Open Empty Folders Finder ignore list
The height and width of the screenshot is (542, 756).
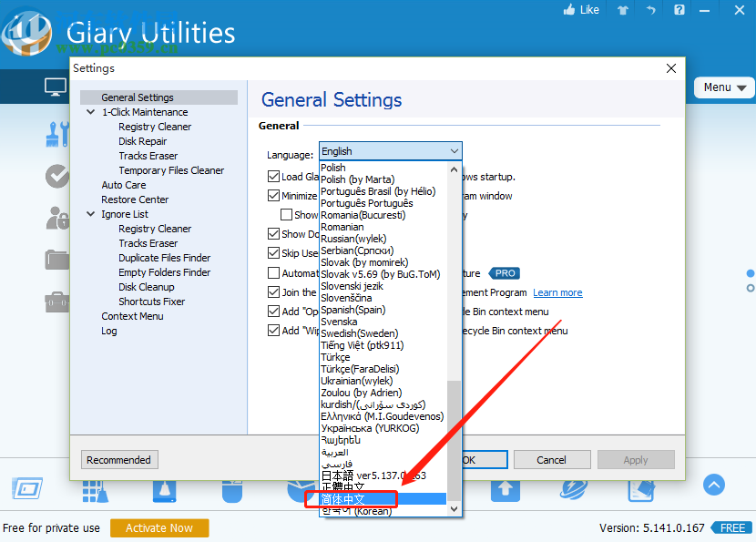[x=165, y=272]
